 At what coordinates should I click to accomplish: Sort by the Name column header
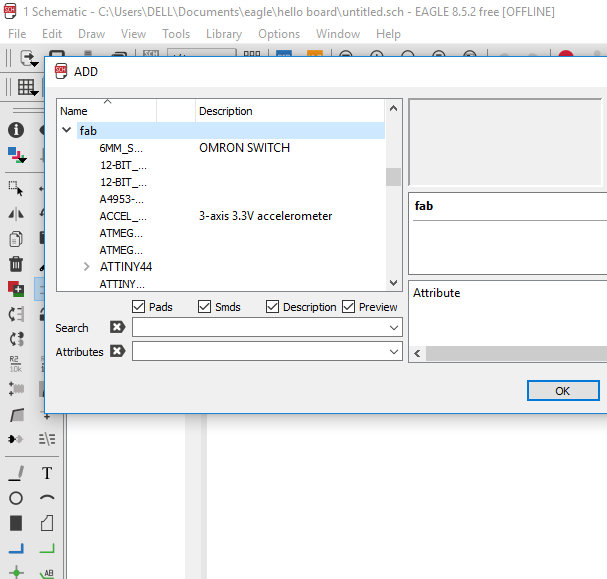[x=106, y=111]
